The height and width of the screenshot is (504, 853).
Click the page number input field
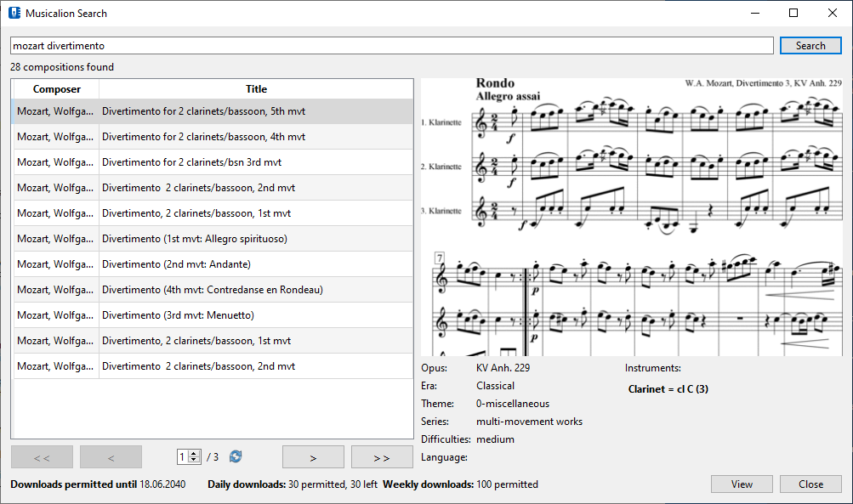click(x=183, y=456)
